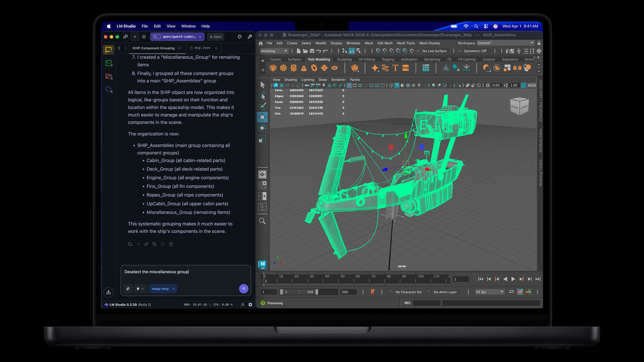Switch to the mcp.json tab
This screenshot has height=362, width=644.
[x=202, y=48]
